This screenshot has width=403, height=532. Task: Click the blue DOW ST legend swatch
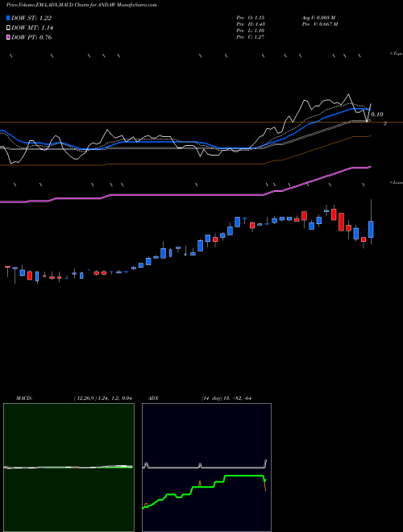[9, 18]
